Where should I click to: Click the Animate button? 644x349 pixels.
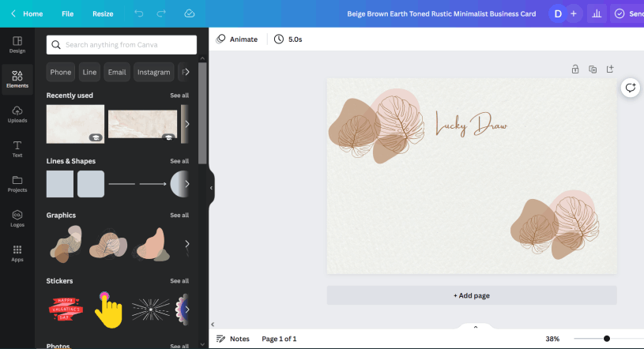click(x=237, y=39)
